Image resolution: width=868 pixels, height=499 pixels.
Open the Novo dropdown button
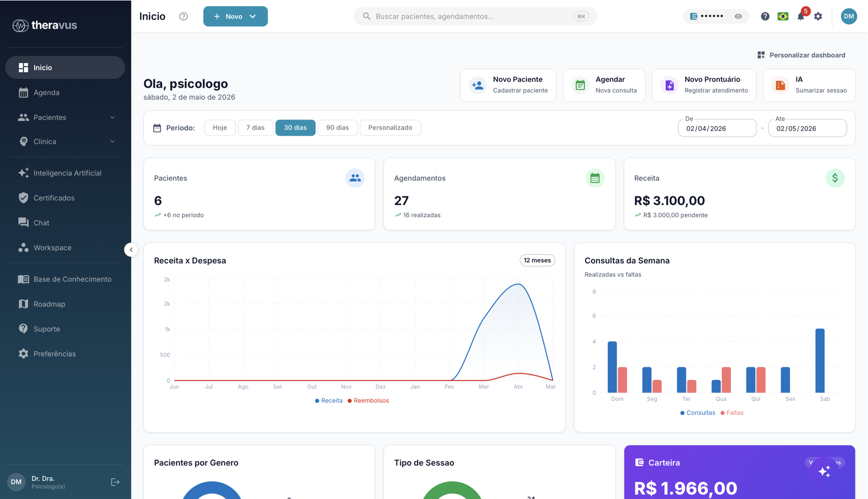pos(235,16)
